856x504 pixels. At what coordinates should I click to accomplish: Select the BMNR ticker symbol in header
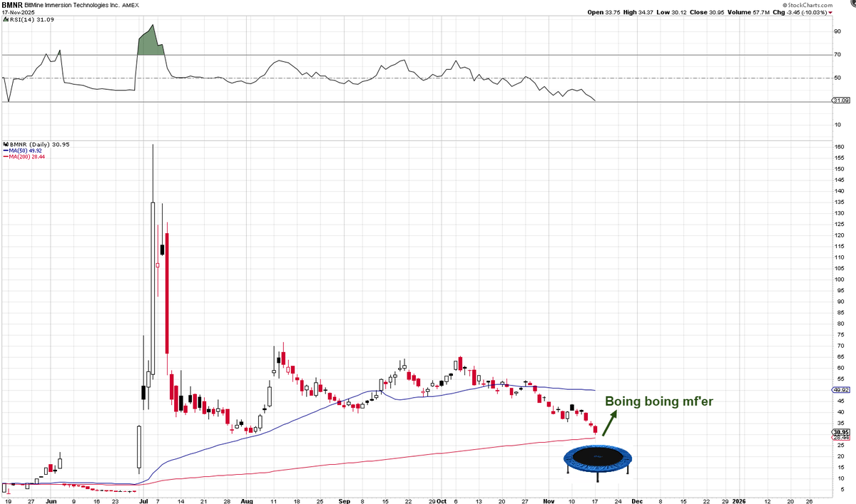click(x=12, y=4)
